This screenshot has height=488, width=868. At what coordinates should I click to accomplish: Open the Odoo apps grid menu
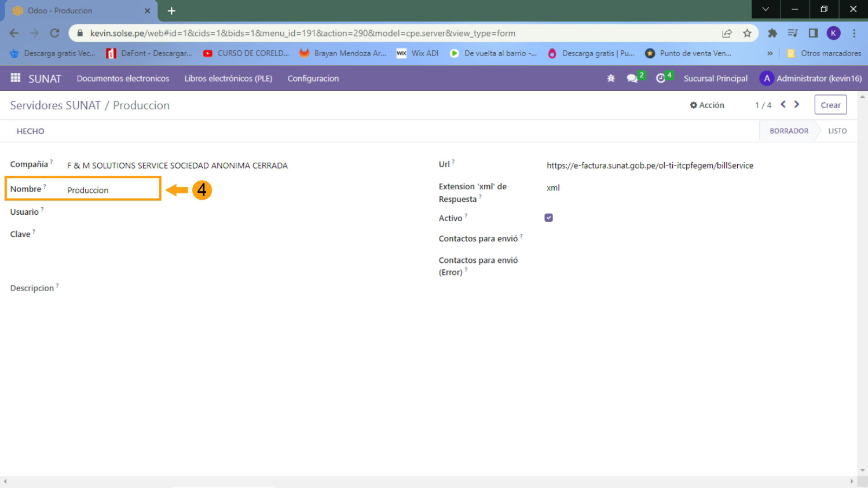click(x=16, y=78)
